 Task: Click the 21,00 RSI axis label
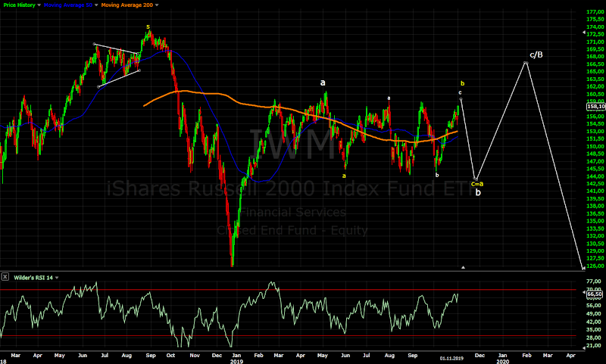[594, 346]
